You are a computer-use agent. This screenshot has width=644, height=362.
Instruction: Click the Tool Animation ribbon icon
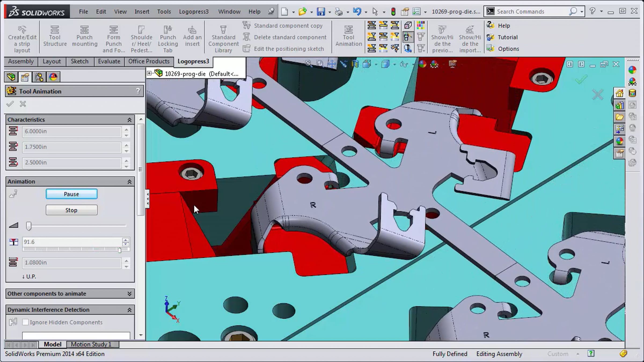(x=348, y=29)
